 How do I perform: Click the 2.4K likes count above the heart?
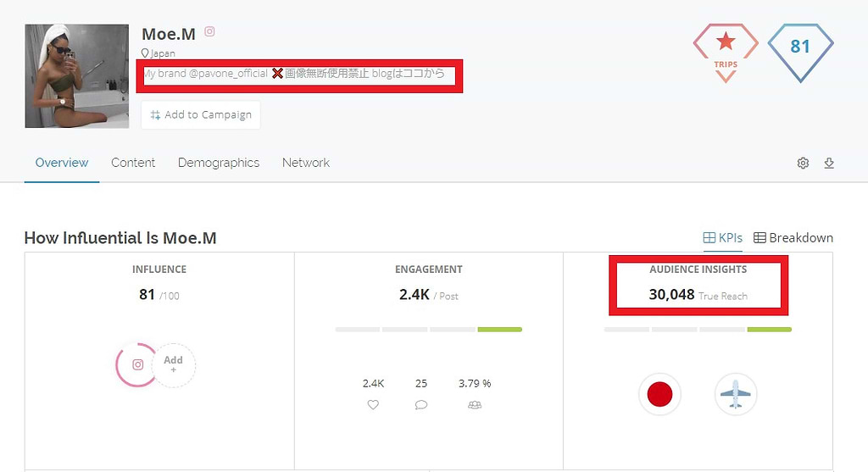click(373, 384)
